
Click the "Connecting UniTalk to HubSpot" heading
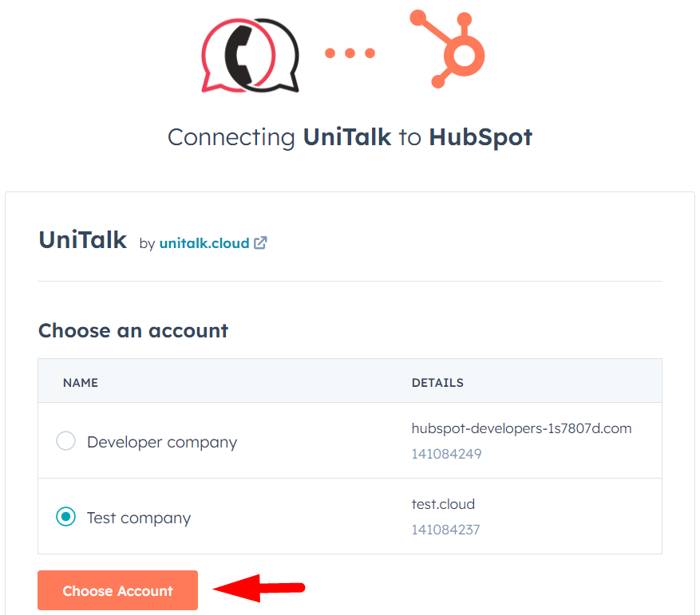(350, 137)
